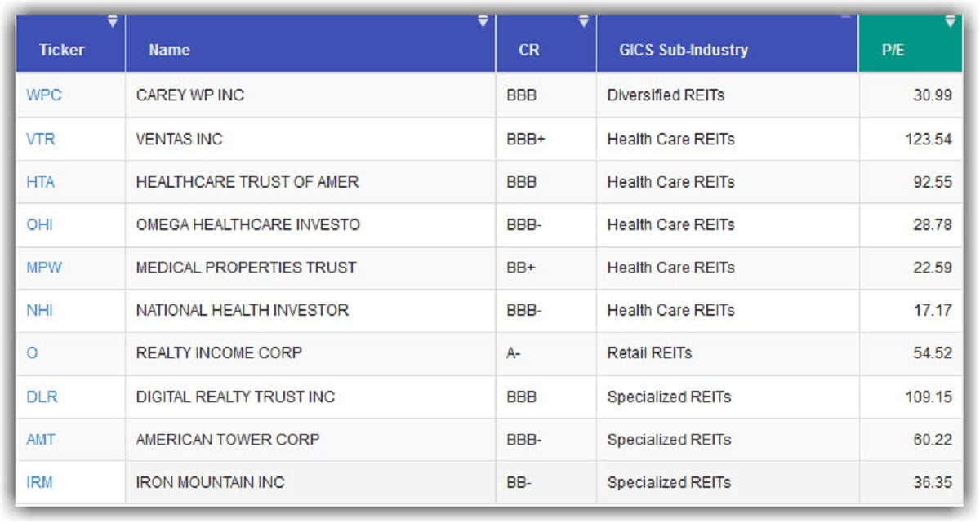Click the sort arrow in P/E column
This screenshot has height=523, width=980.
[950, 20]
